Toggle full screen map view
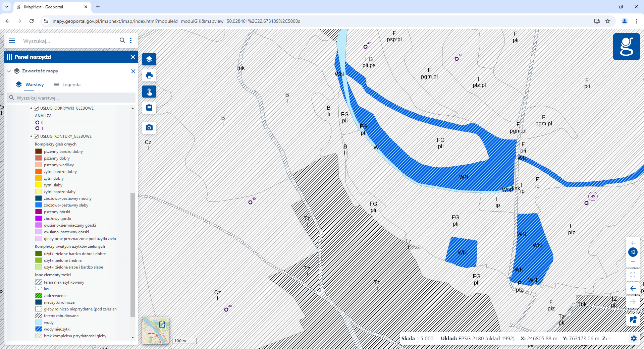644x349 pixels. (633, 275)
